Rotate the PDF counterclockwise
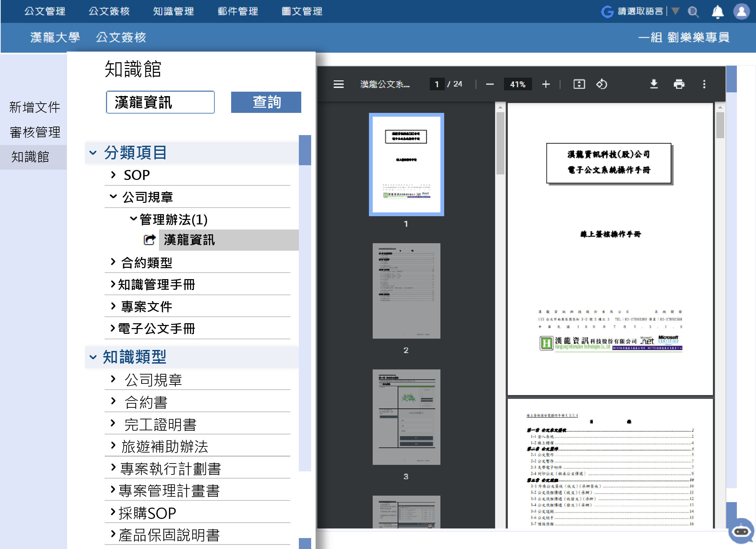 pos(602,84)
